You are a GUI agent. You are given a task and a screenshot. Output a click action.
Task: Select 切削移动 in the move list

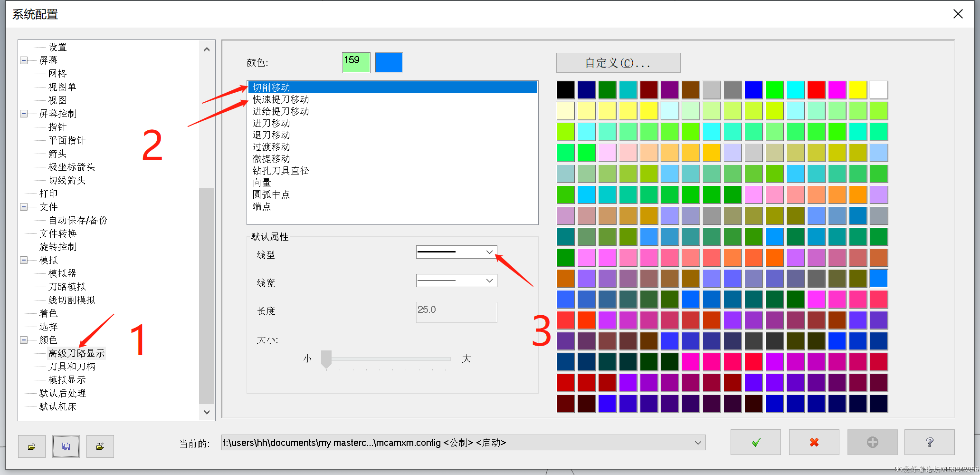(392, 87)
